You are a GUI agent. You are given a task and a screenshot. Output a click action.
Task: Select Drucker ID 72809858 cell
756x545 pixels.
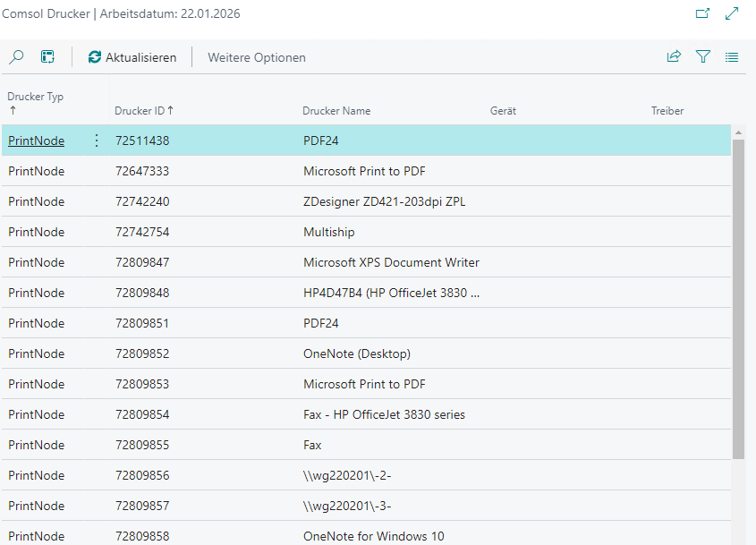(142, 535)
